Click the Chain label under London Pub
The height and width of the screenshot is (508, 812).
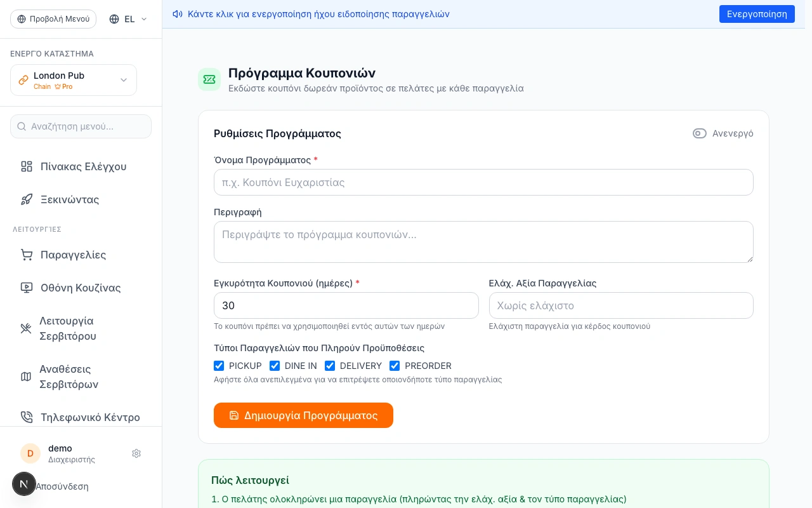coord(42,86)
